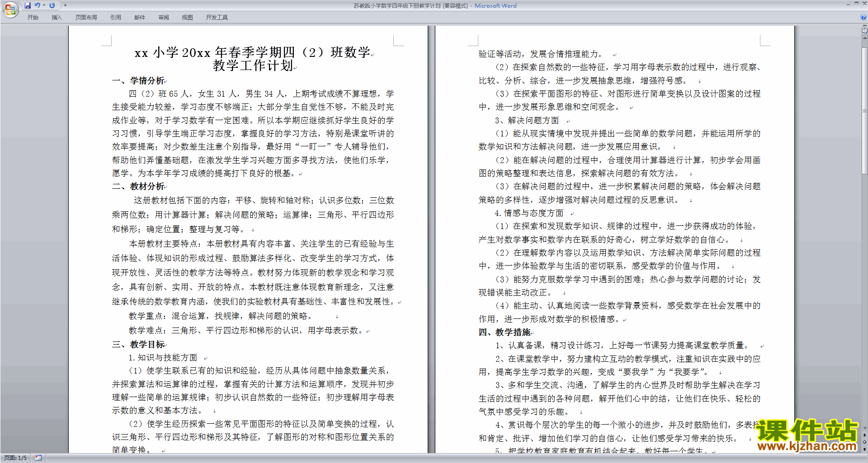
Task: Toggle the View Ruler button
Action: pyautogui.click(x=865, y=30)
